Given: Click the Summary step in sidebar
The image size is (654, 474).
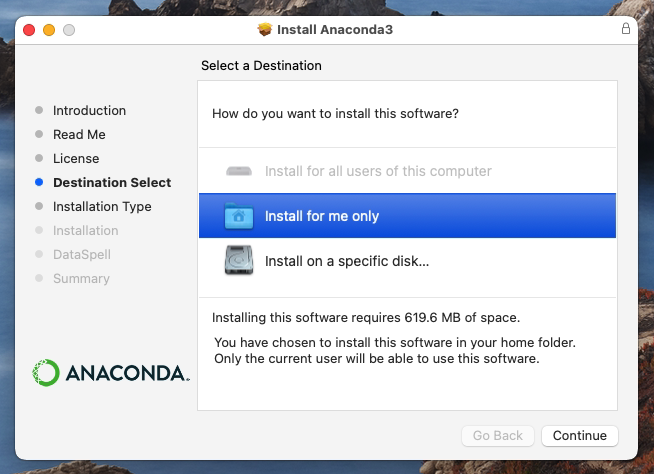Looking at the screenshot, I should (x=81, y=279).
